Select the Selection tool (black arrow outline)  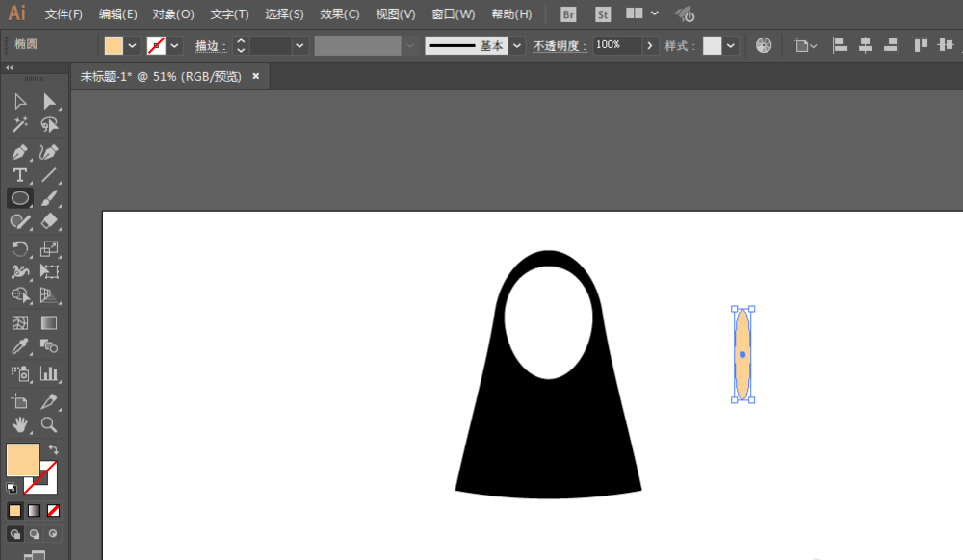(x=19, y=101)
